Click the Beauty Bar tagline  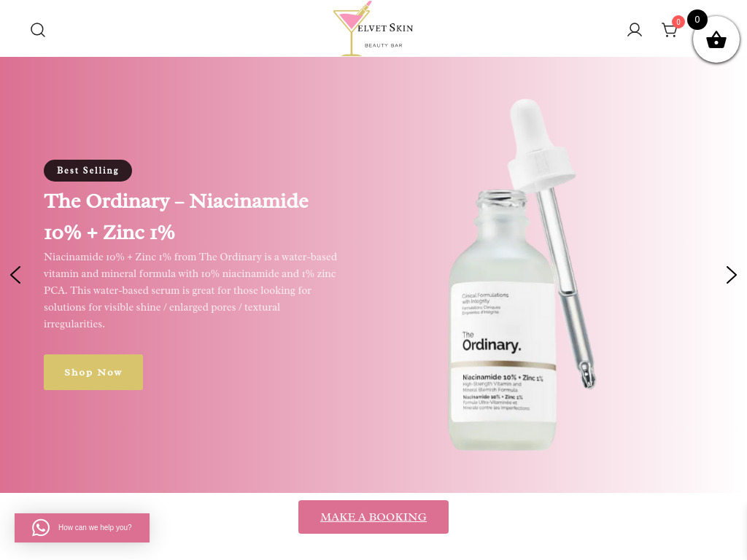tap(384, 45)
